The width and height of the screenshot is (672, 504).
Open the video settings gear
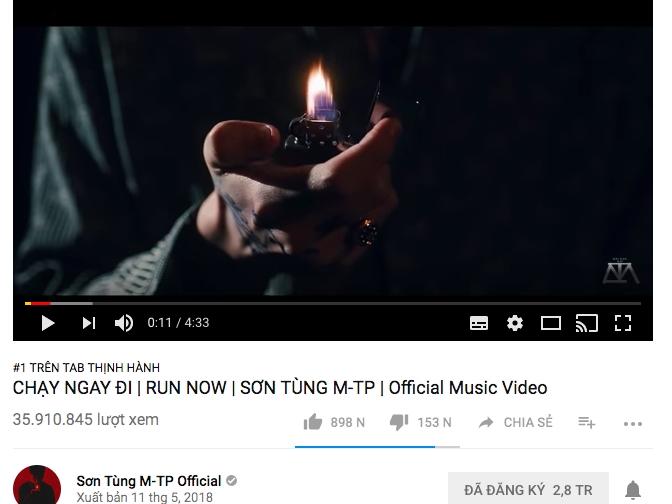(x=515, y=323)
